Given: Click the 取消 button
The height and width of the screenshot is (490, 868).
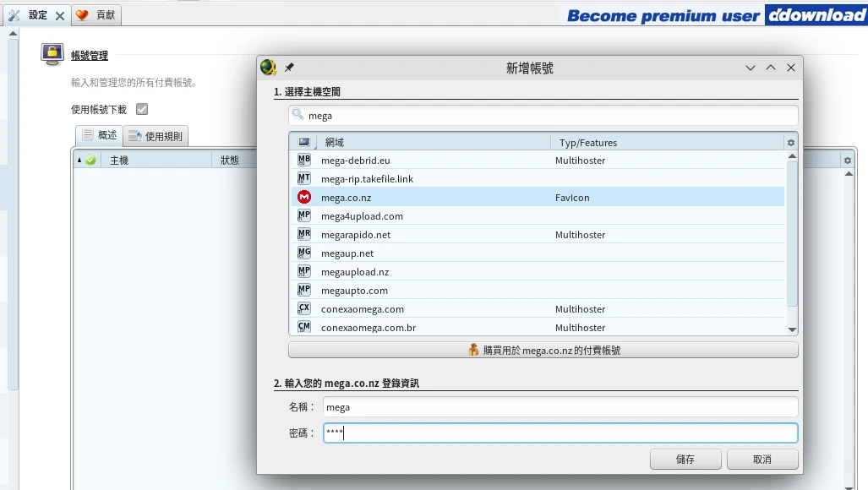Looking at the screenshot, I should tap(762, 459).
